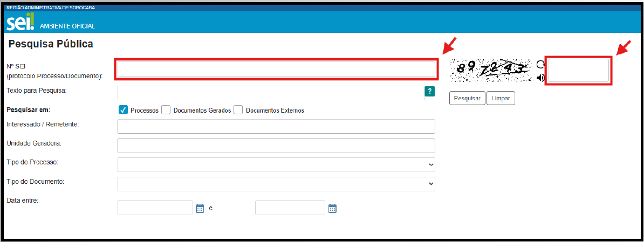
Task: Open calendar for the end date
Action: [333, 208]
